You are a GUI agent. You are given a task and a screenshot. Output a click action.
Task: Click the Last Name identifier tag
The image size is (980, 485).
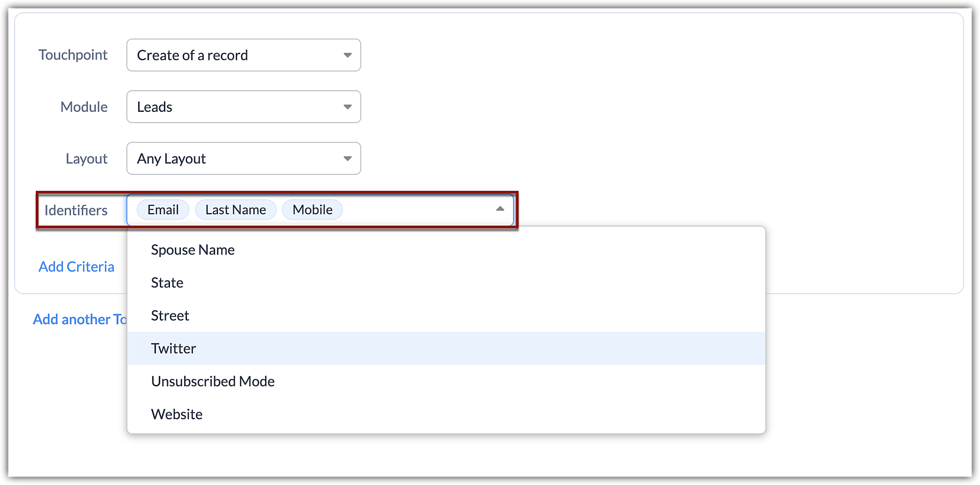pyautogui.click(x=236, y=210)
